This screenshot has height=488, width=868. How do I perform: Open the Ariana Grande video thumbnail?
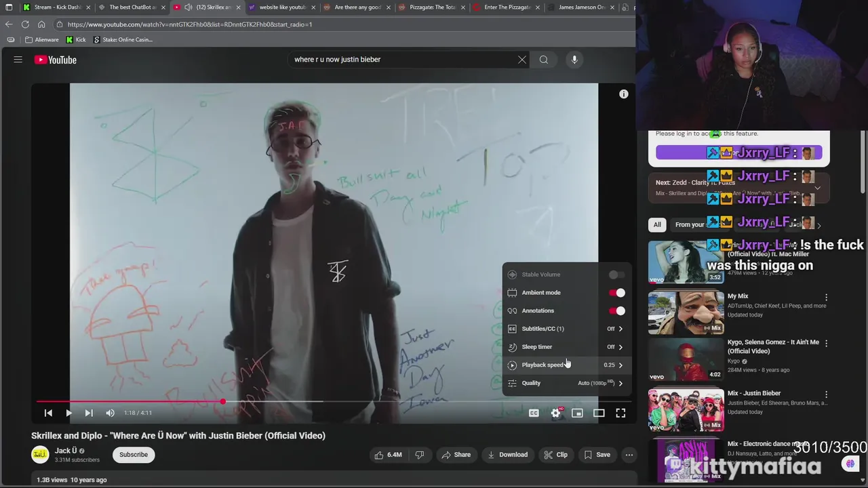click(x=686, y=262)
